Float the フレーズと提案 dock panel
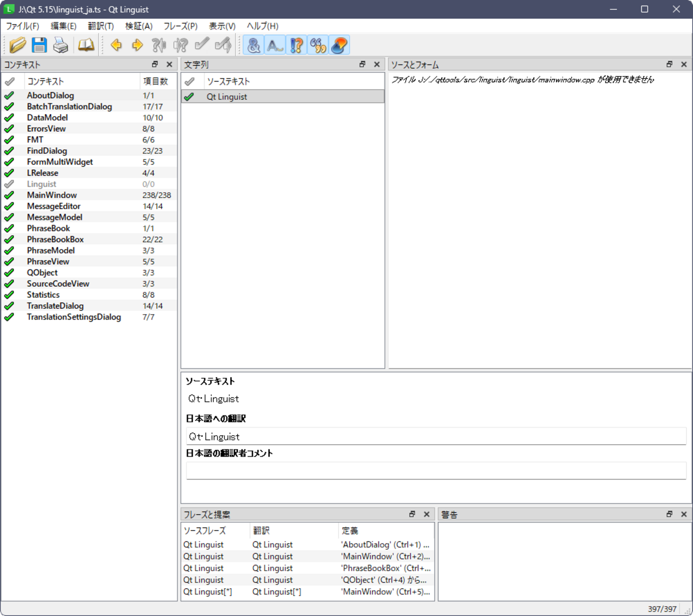 (412, 514)
